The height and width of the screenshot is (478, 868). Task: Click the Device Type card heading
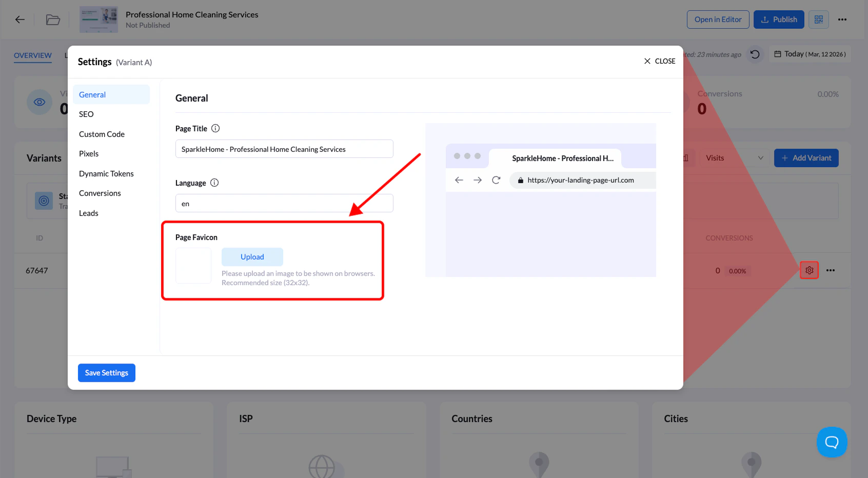(51, 419)
